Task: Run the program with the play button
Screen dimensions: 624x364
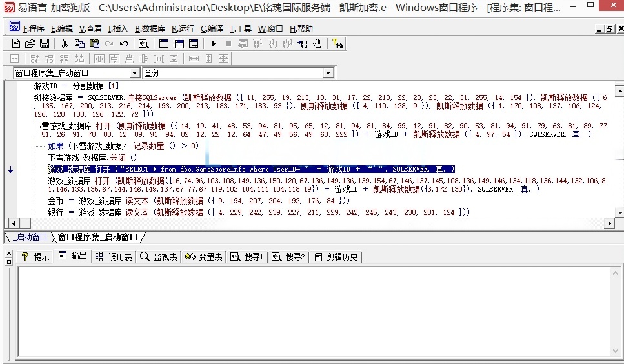Action: (214, 44)
